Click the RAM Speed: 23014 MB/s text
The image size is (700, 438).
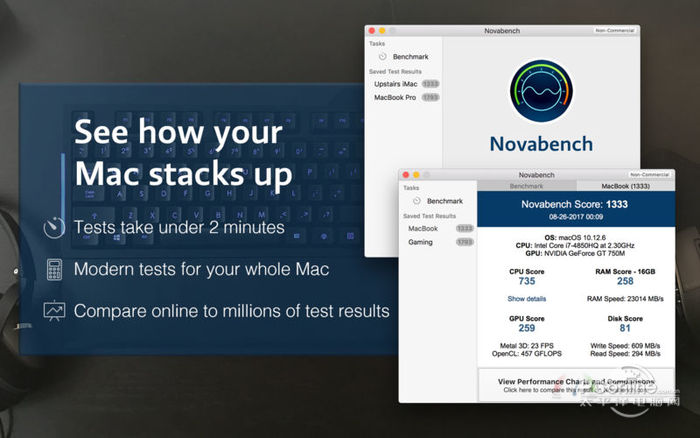tap(625, 299)
